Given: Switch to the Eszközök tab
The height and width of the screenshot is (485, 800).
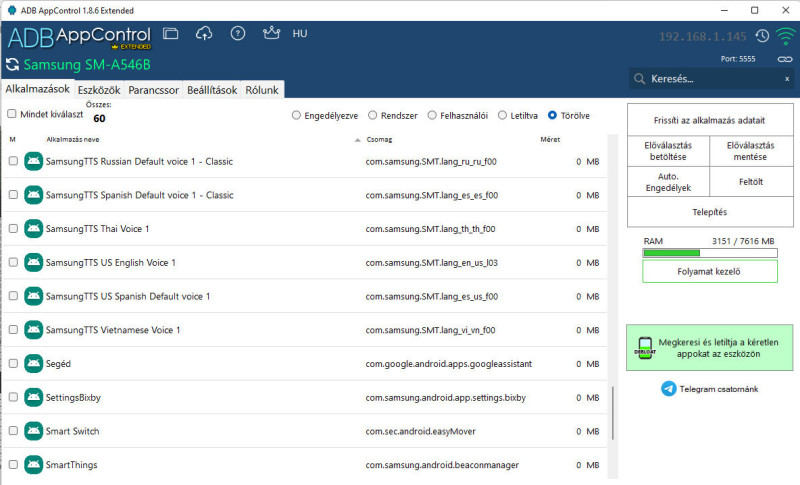Looking at the screenshot, I should point(99,90).
